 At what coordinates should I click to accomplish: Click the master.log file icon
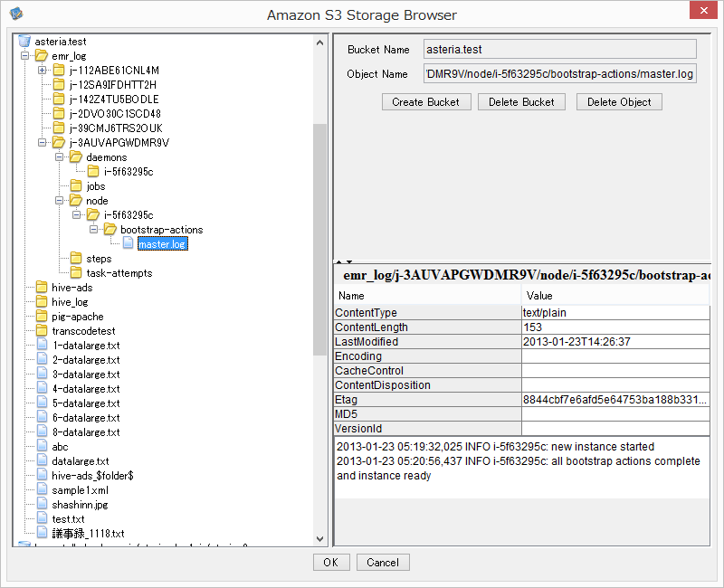click(128, 244)
